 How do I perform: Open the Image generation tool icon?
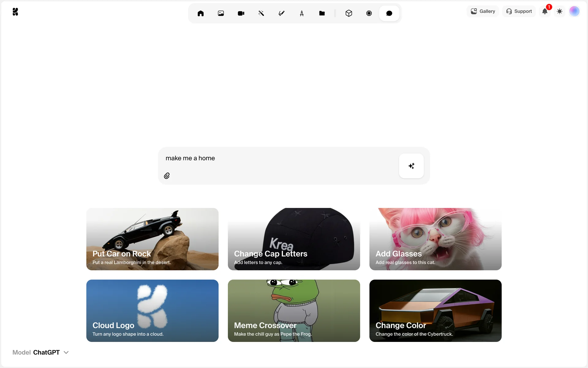click(x=221, y=13)
